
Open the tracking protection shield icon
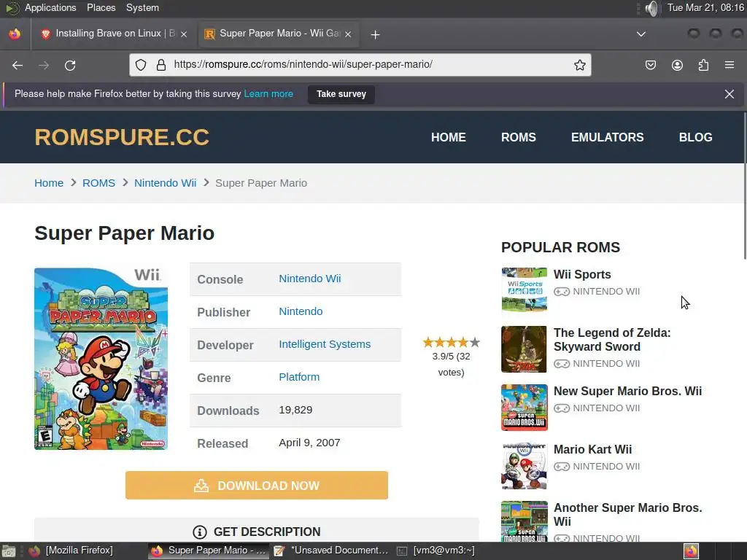tap(141, 65)
